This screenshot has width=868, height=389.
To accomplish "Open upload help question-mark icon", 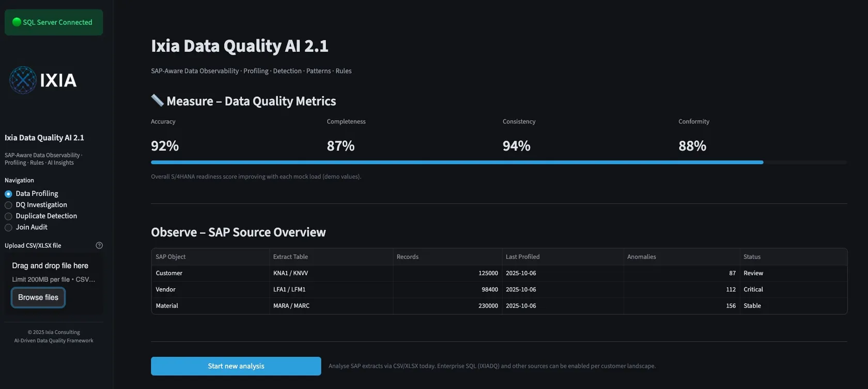I will click(x=99, y=246).
